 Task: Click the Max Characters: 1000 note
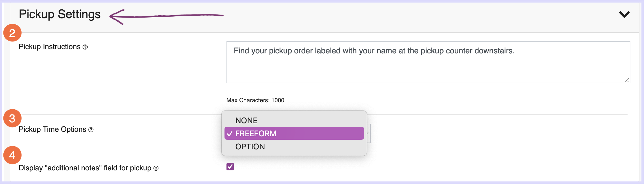(255, 100)
